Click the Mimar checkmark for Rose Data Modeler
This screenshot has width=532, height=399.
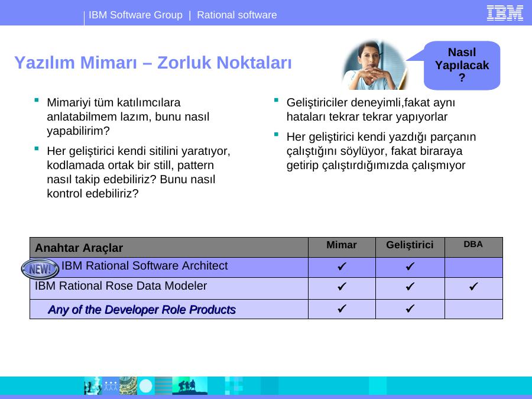(342, 287)
